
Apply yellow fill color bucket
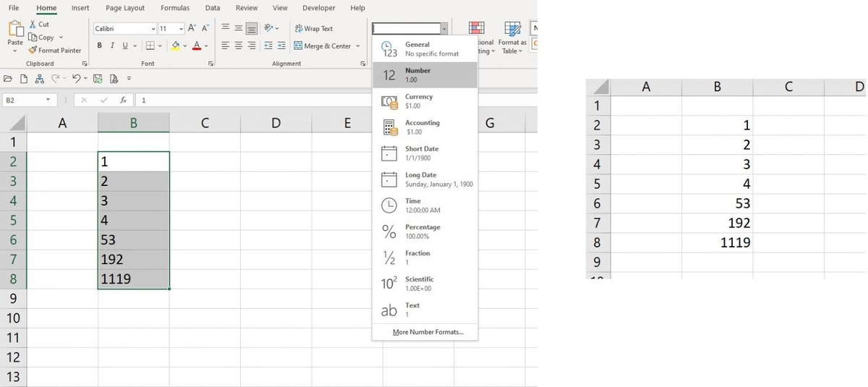(176, 46)
